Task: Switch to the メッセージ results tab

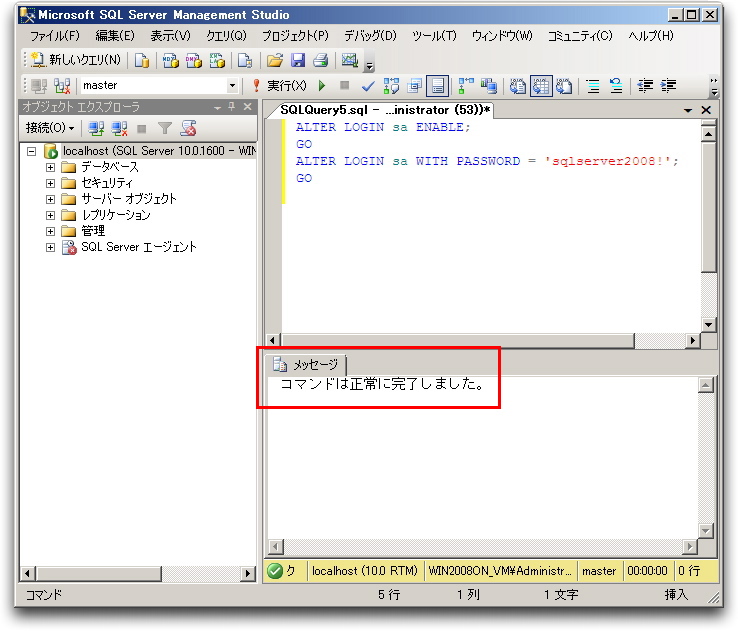Action: click(306, 364)
